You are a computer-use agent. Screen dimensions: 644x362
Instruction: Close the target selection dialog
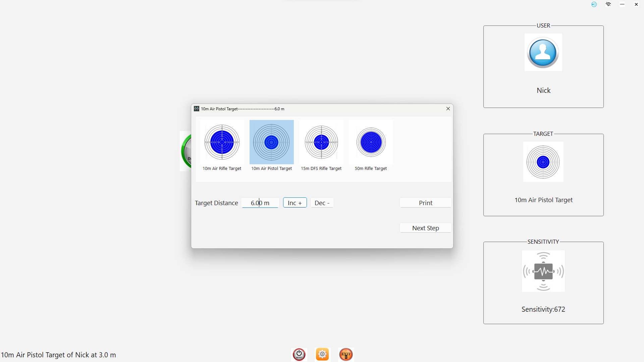pyautogui.click(x=448, y=109)
